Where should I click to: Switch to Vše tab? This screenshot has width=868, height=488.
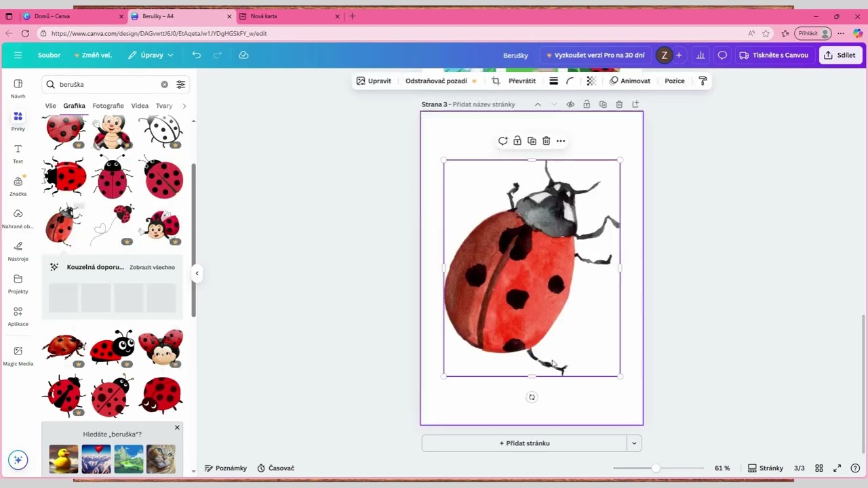click(x=51, y=106)
